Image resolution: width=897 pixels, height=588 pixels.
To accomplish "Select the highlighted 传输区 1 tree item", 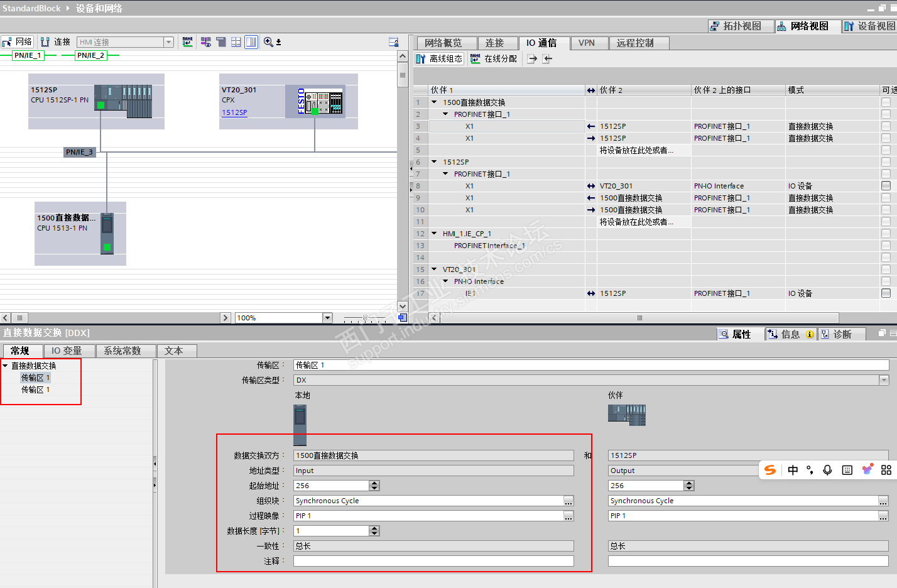I will click(35, 378).
